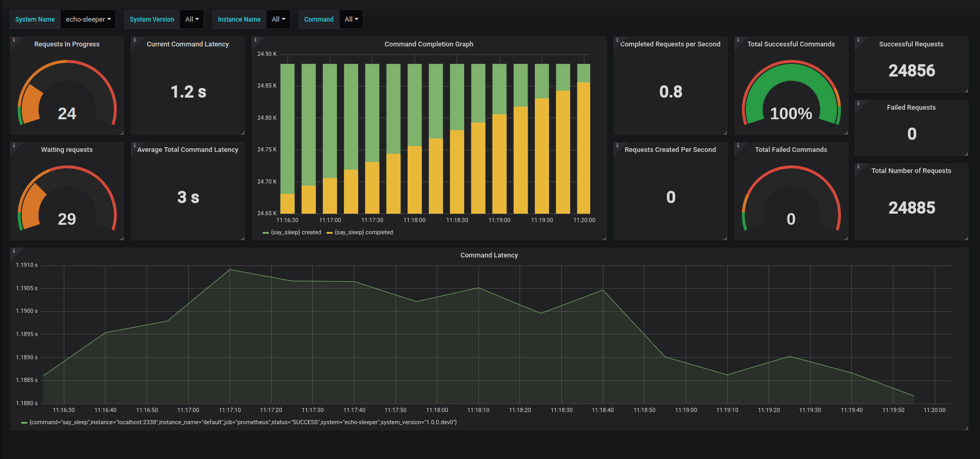Image resolution: width=980 pixels, height=459 pixels.
Task: Open the Total Failed Commands title menu
Action: [x=791, y=150]
